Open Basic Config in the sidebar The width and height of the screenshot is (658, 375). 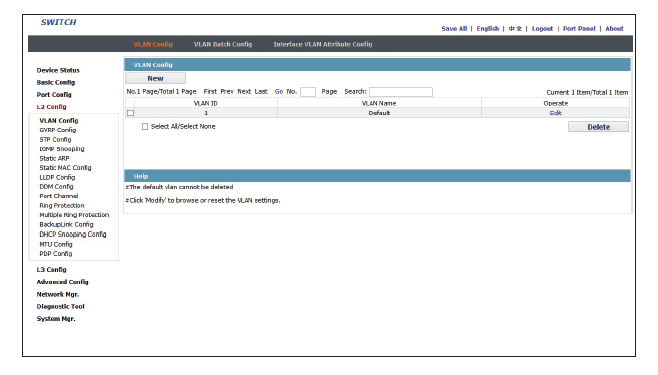(56, 82)
